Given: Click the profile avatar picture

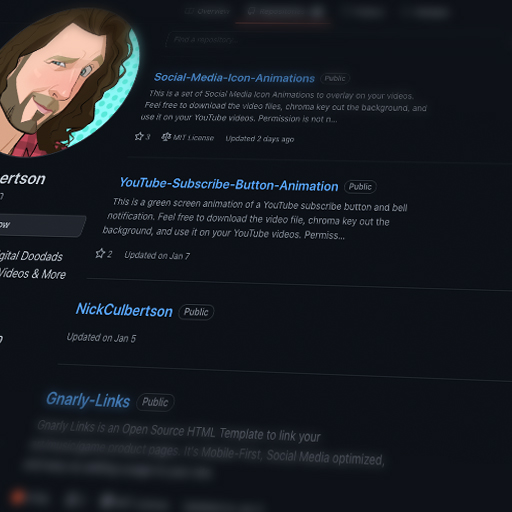Looking at the screenshot, I should coord(65,82).
